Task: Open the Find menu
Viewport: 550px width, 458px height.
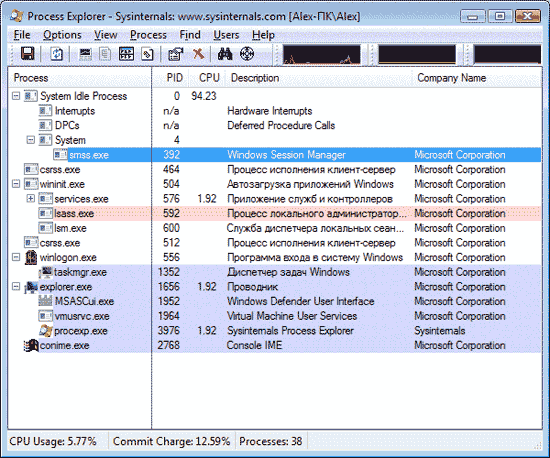Action: [190, 35]
